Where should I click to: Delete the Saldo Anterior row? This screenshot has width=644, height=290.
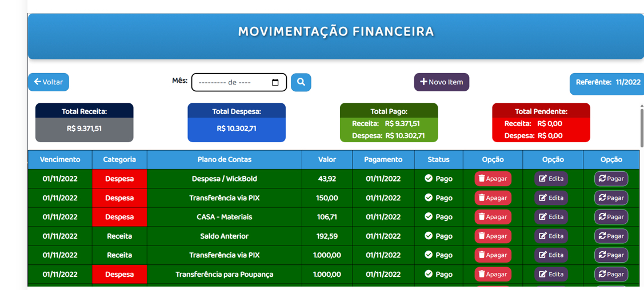pyautogui.click(x=493, y=236)
